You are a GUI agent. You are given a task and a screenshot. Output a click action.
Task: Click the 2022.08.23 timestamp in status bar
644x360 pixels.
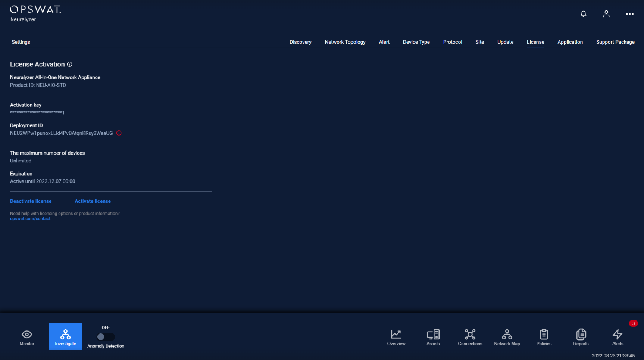(613, 356)
